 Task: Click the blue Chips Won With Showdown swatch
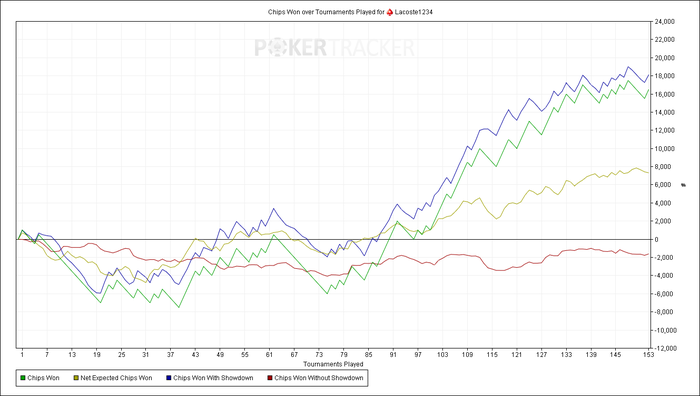pyautogui.click(x=168, y=378)
